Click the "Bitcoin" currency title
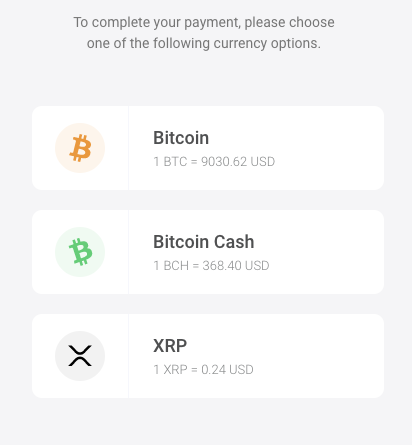The height and width of the screenshot is (445, 412). [181, 138]
